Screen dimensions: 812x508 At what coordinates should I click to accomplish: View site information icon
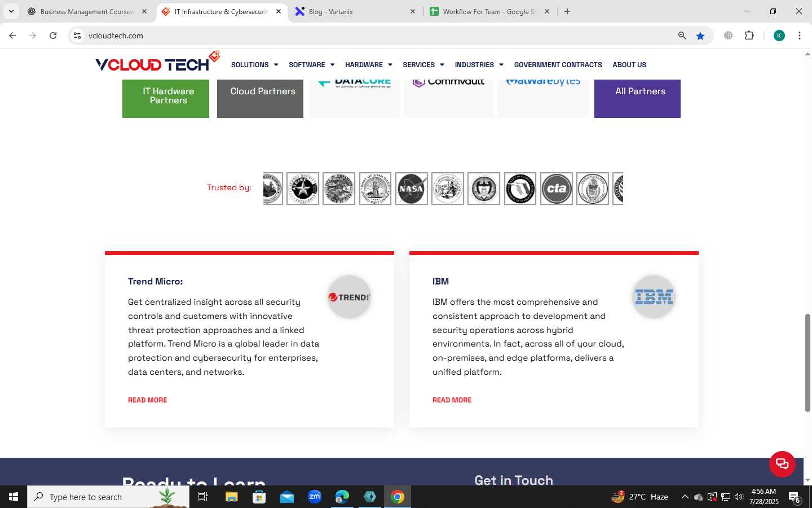pyautogui.click(x=77, y=36)
